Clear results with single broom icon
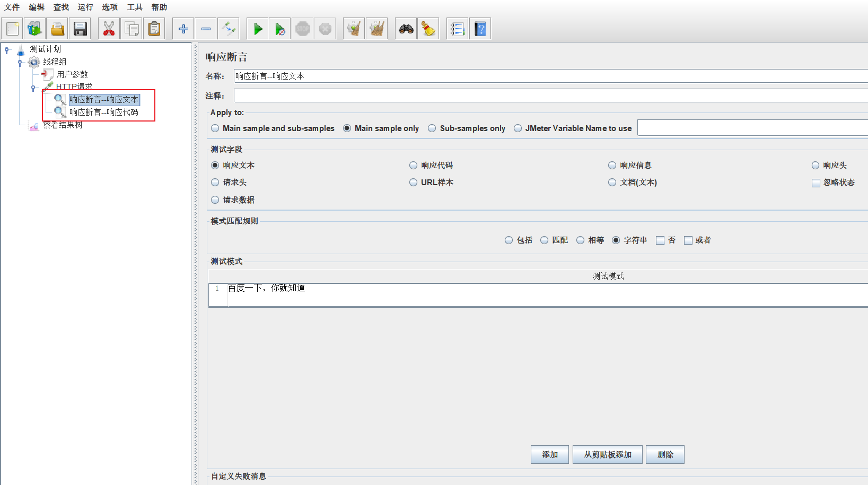Screen dimensions: 868x485 [x=354, y=29]
